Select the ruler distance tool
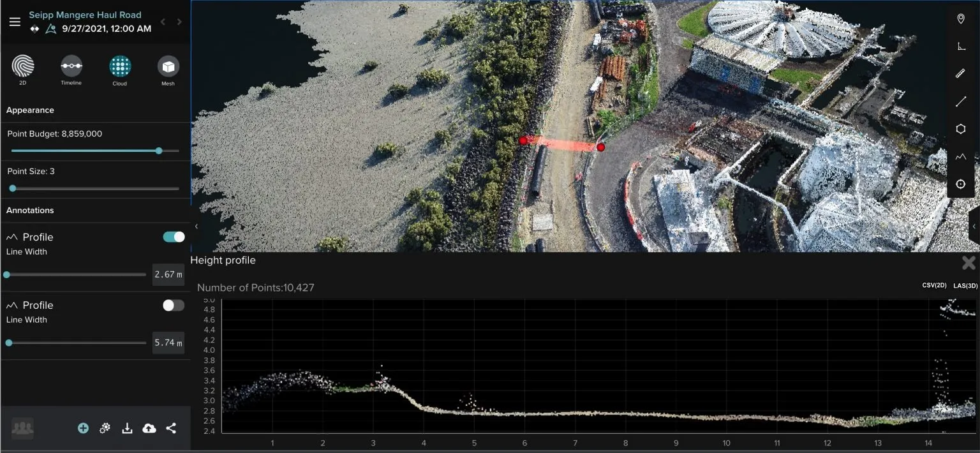Image resolution: width=980 pixels, height=453 pixels. 961,74
